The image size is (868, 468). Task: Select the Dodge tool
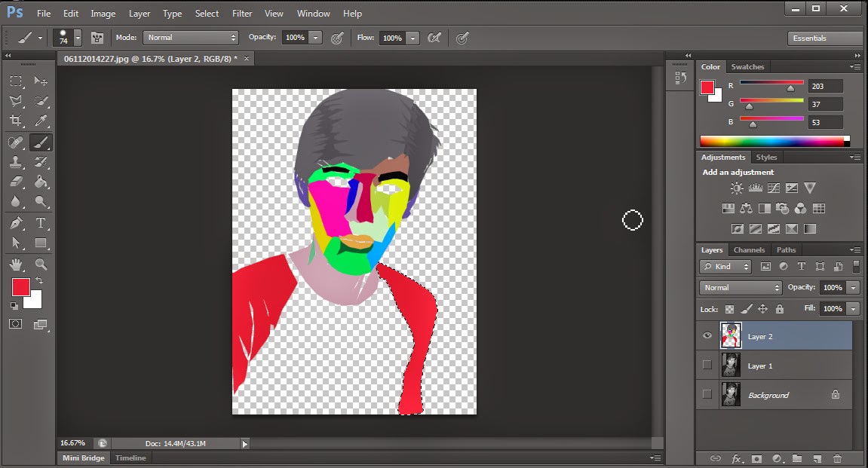(41, 200)
